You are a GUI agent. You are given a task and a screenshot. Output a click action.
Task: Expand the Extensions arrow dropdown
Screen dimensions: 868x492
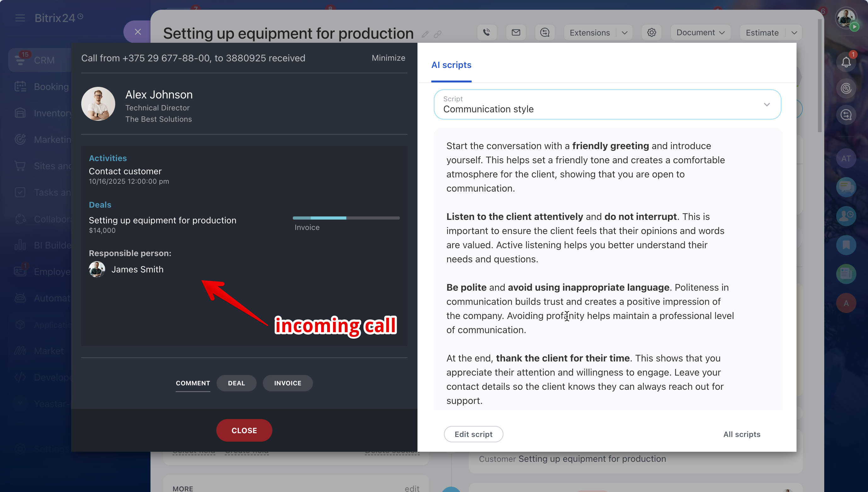[625, 33]
